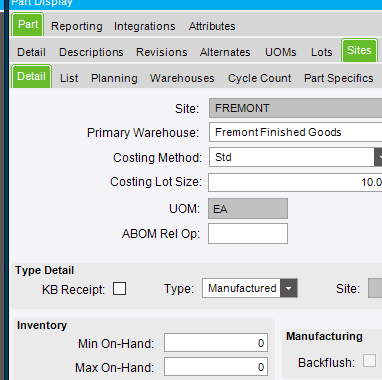Open the UOMs tab

pos(281,52)
